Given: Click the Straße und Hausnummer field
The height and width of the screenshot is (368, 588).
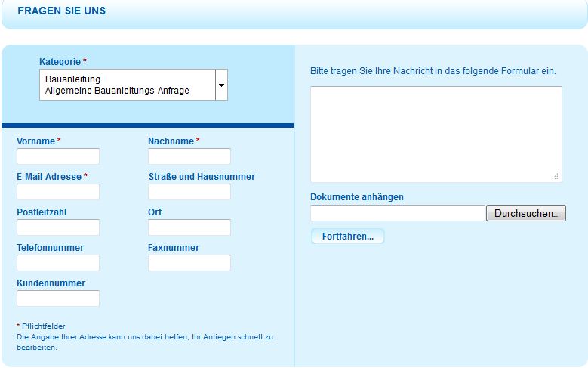Looking at the screenshot, I should click(189, 192).
